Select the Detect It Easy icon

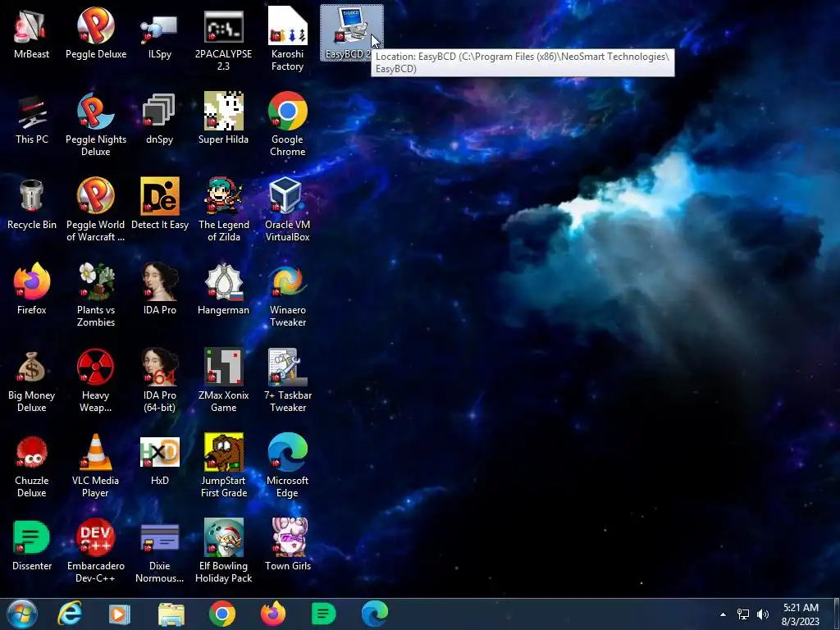tap(160, 203)
